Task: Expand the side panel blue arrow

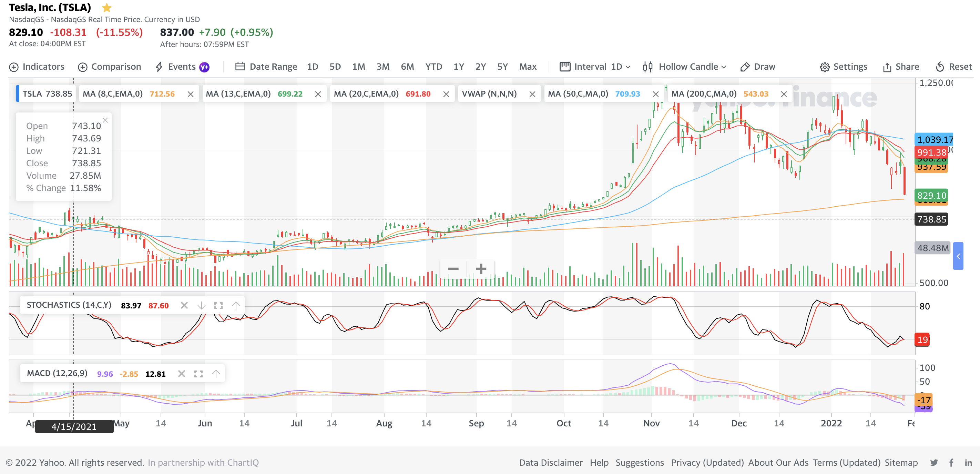Action: (x=958, y=256)
